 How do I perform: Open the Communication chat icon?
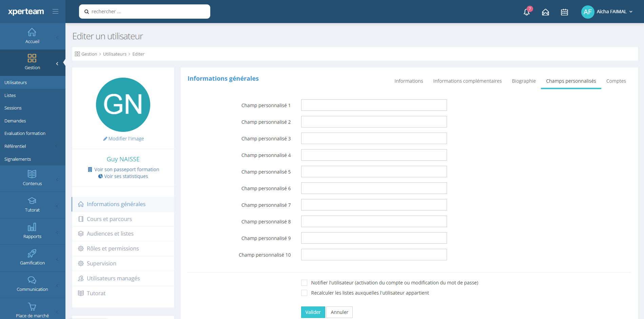click(32, 280)
